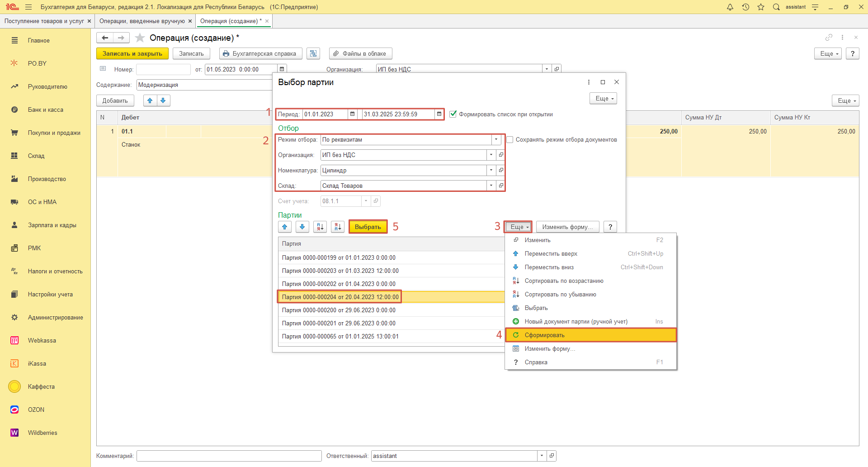The image size is (868, 467).
Task: Open the Склад dropdown list
Action: tap(491, 186)
